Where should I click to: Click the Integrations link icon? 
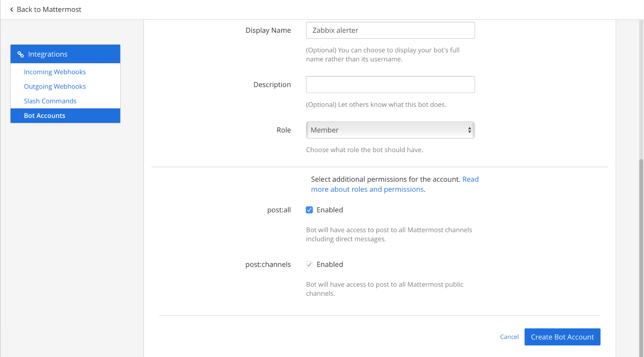[21, 54]
